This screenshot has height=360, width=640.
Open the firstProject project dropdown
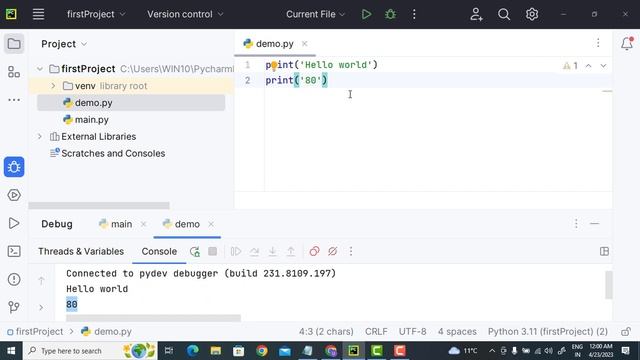click(96, 14)
